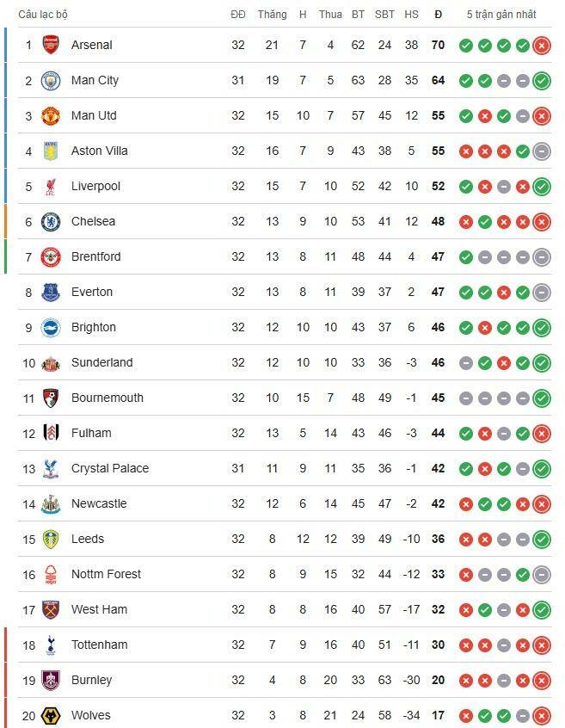Click Arsenal's 70 points value
This screenshot has width=565, height=728.
438,45
